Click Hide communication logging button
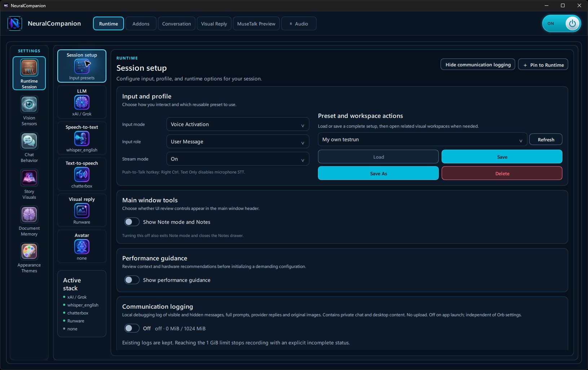This screenshot has height=370, width=588. coord(478,65)
